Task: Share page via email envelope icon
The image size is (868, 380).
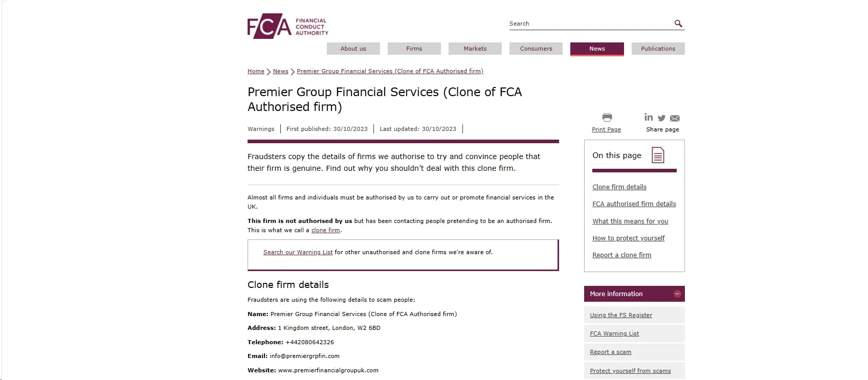Action: [675, 118]
